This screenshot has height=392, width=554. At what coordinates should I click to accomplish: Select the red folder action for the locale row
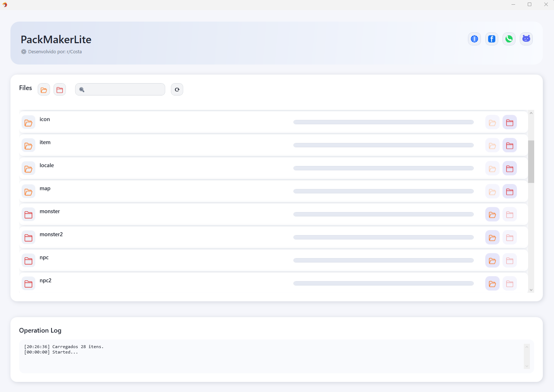[x=510, y=168]
